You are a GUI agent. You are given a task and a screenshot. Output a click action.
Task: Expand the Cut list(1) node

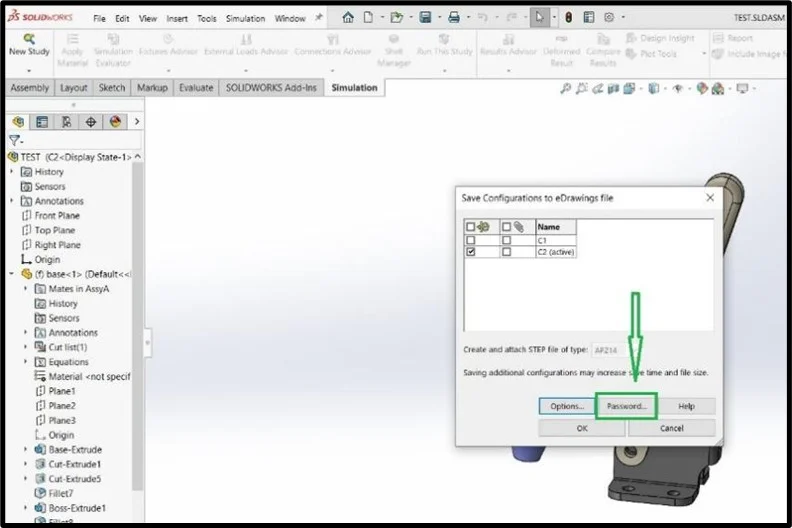26,347
